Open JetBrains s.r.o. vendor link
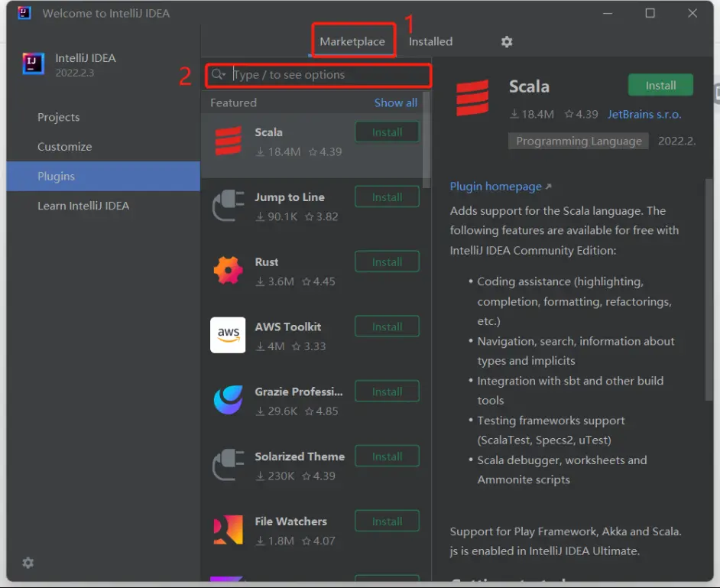Screen dimensions: 720x588 point(644,114)
